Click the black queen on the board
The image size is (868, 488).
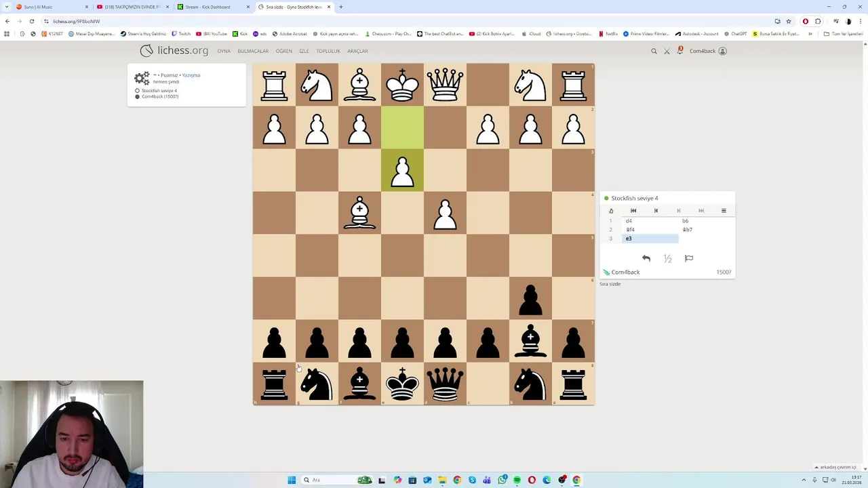(x=445, y=384)
